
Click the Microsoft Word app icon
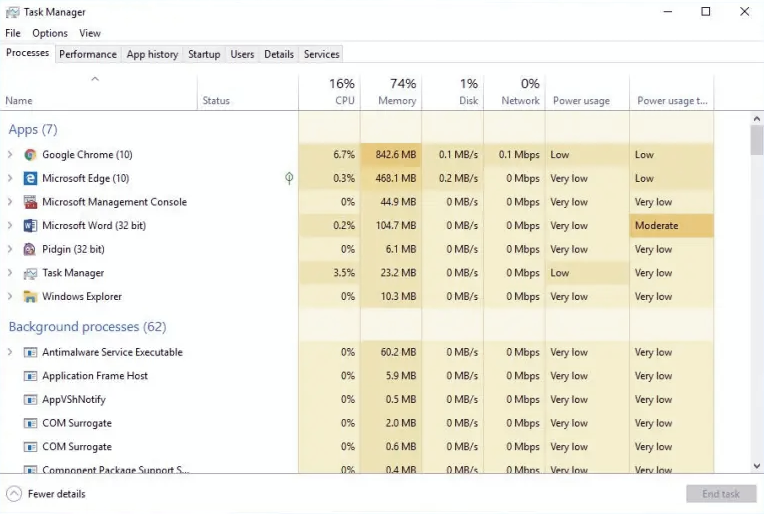click(30, 226)
